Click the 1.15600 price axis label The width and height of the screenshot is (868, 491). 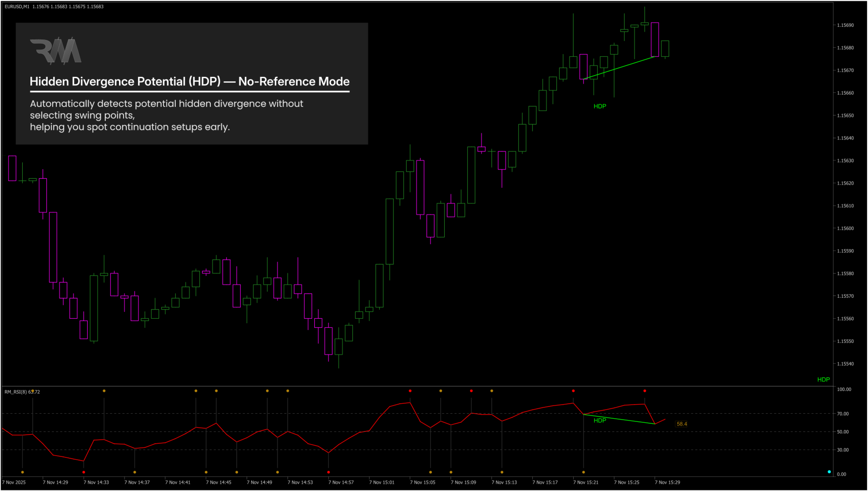(845, 229)
